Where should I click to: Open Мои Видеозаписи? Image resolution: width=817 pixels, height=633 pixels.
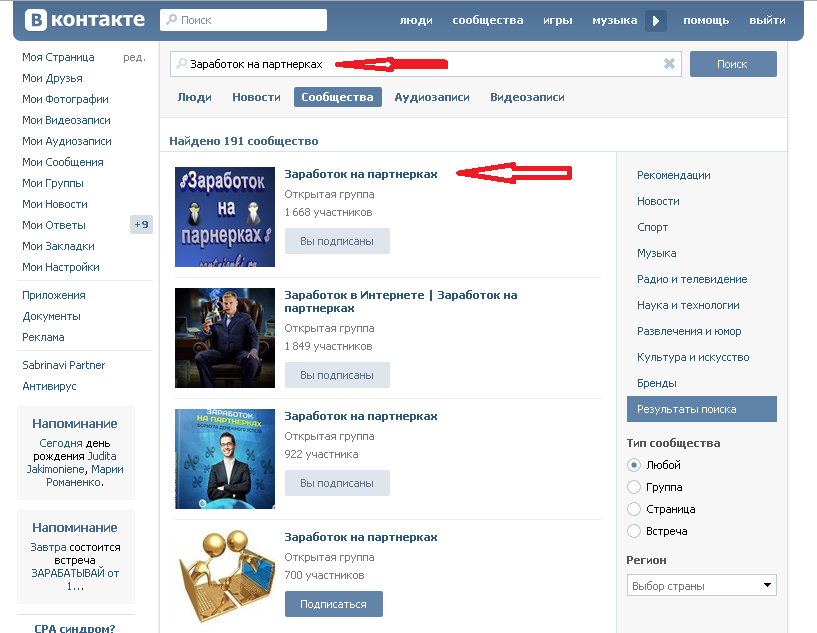(x=66, y=120)
